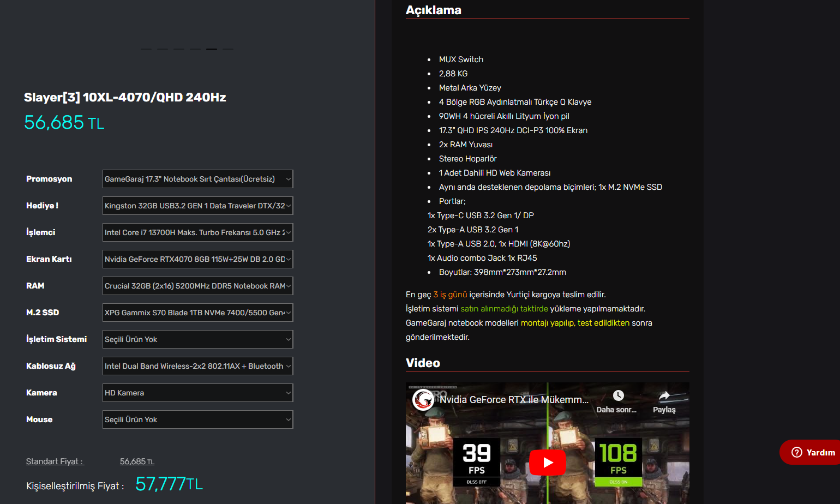This screenshot has width=840, height=504.
Task: Play the YouTube video
Action: [x=548, y=463]
